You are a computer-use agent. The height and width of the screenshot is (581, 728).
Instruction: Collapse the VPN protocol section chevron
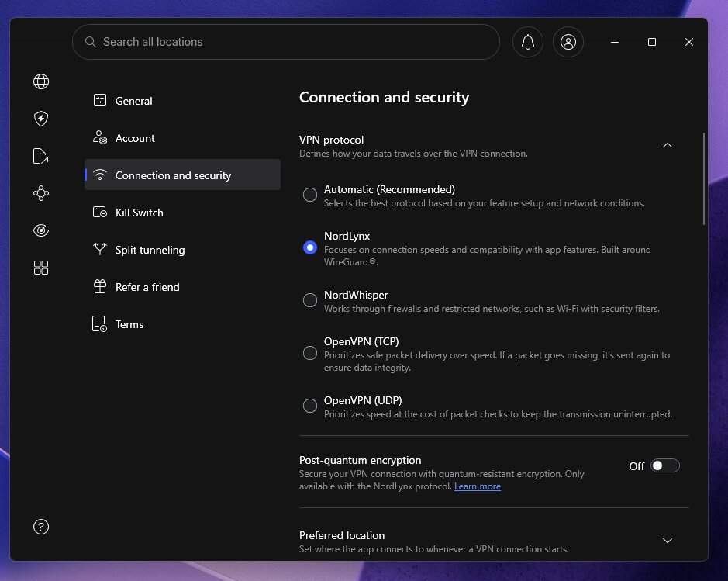click(x=668, y=145)
